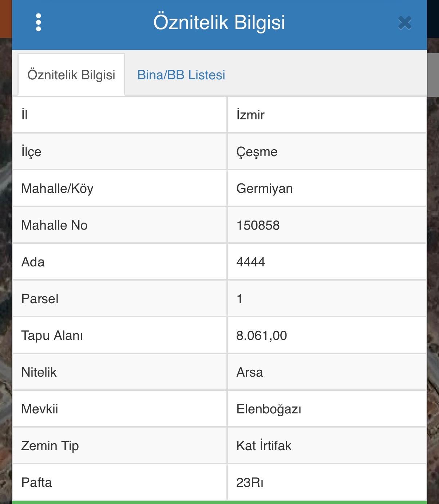This screenshot has width=439, height=504.
Task: Close the Öznitelik Bilgisi panel
Action: [404, 23]
